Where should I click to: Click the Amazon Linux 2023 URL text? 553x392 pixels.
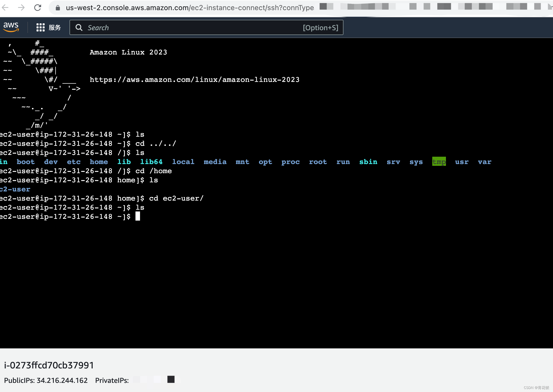[195, 80]
